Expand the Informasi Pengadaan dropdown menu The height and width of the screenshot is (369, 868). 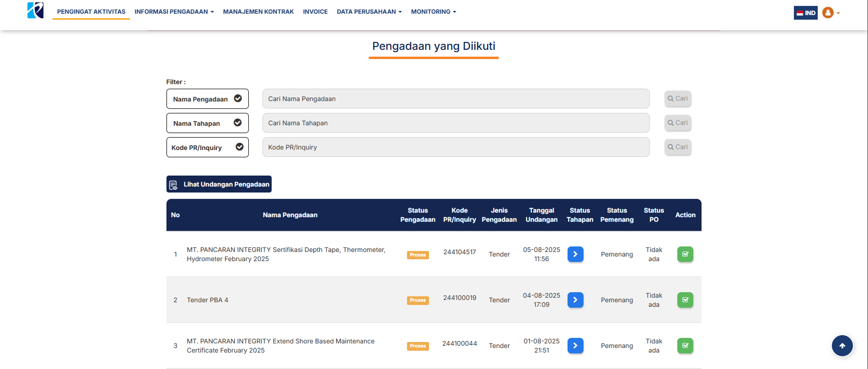(x=174, y=12)
